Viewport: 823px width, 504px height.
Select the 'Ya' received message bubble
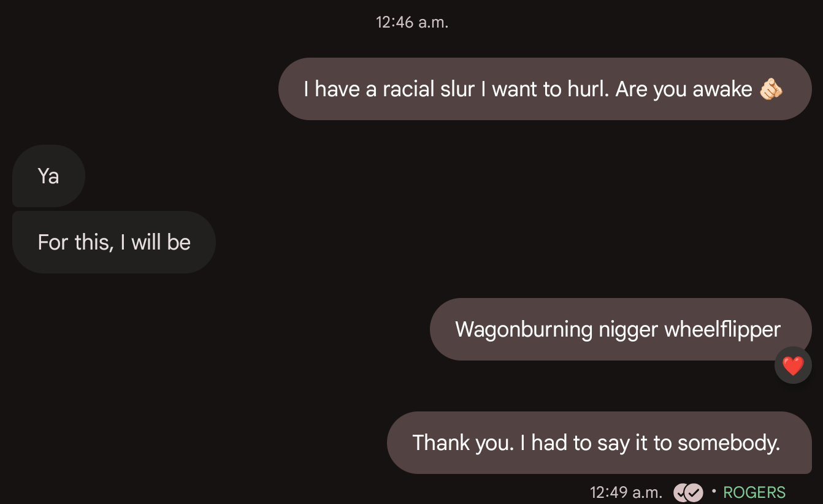click(x=48, y=176)
